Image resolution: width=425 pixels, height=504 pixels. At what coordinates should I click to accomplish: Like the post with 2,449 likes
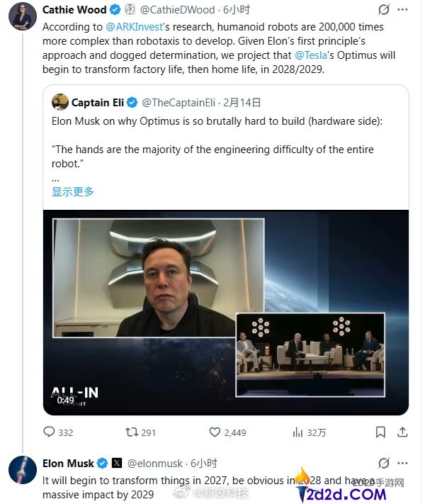[x=215, y=432]
